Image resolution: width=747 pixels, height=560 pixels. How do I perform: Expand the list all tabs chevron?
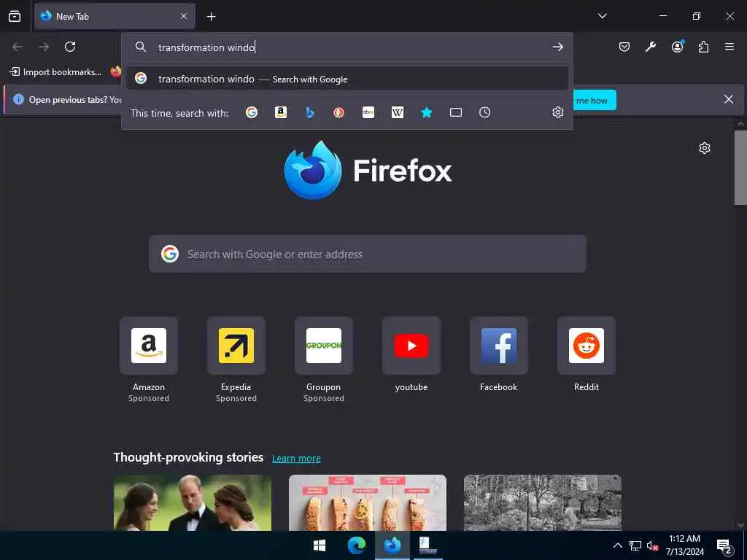[602, 16]
